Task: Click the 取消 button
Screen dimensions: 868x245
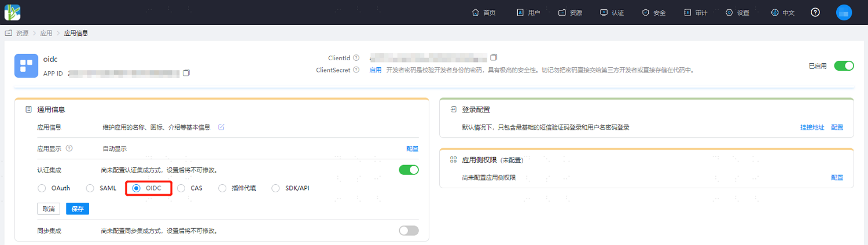Action: coord(49,209)
